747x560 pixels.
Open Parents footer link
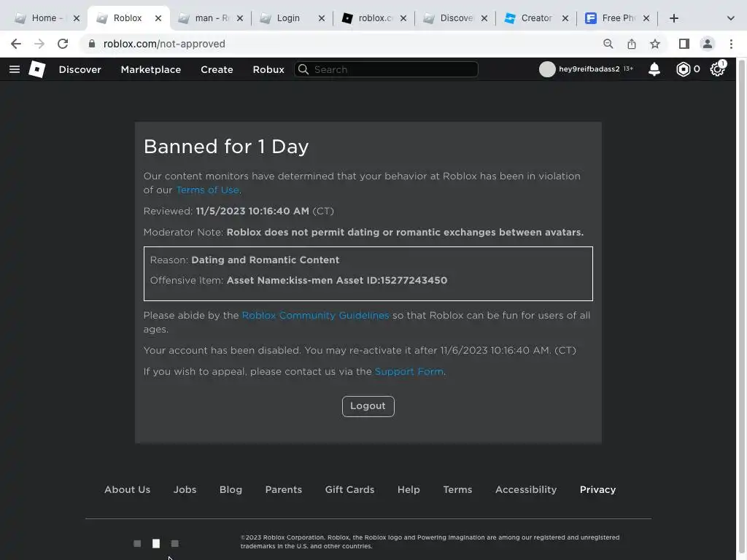point(284,489)
